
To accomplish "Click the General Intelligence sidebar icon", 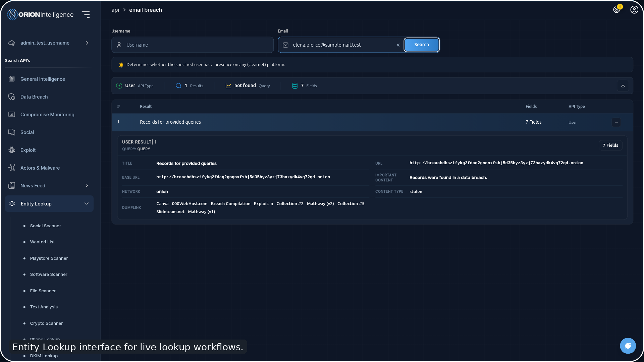I will pyautogui.click(x=12, y=79).
